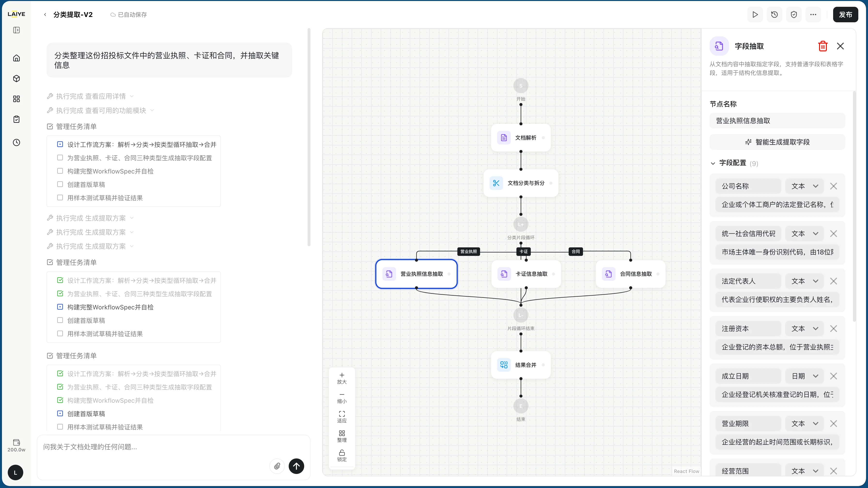Select the 文档解析 node

(521, 137)
